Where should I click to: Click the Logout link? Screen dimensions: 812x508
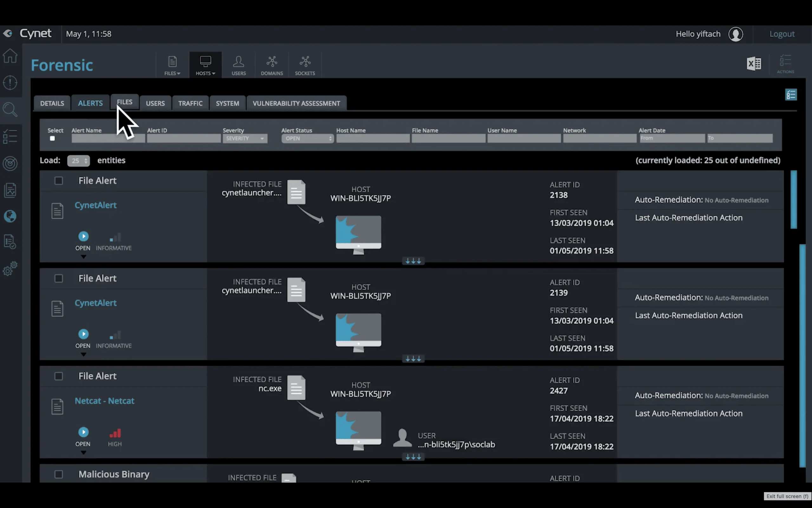click(782, 34)
